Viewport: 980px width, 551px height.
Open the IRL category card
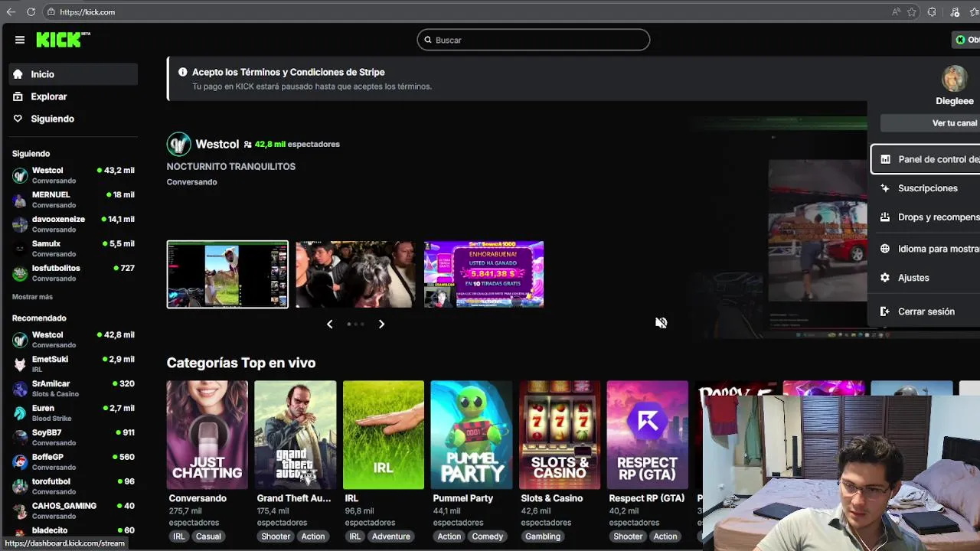pyautogui.click(x=384, y=435)
